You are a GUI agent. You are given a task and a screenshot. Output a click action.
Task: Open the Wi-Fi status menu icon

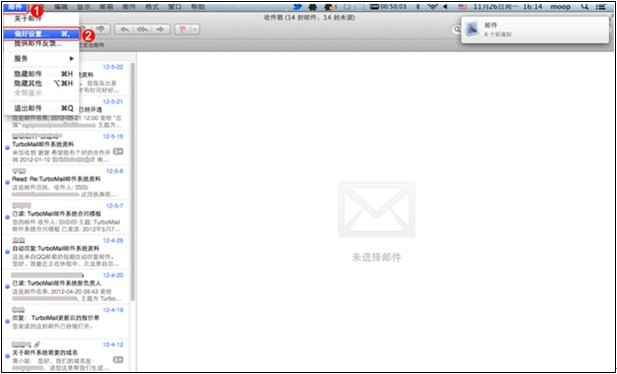click(x=433, y=7)
